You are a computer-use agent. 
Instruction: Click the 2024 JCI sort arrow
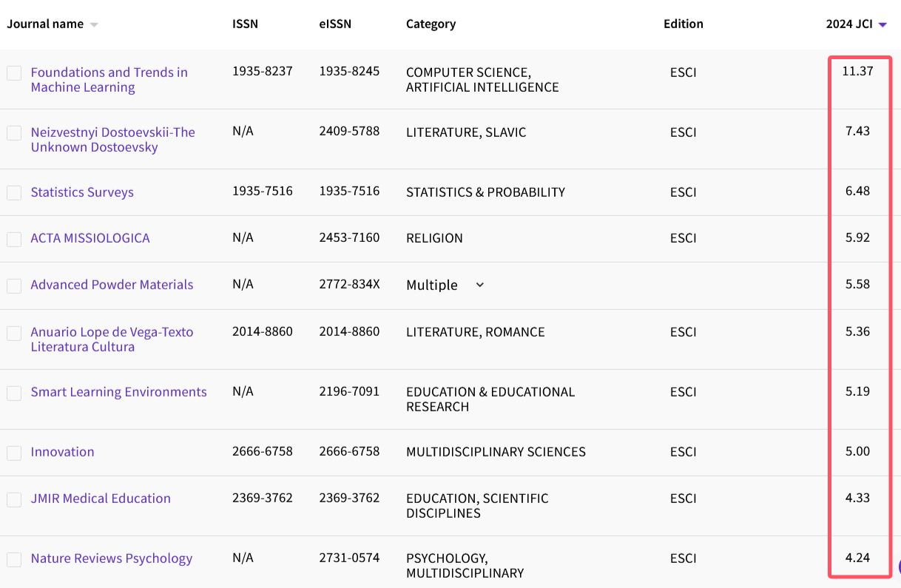click(883, 24)
